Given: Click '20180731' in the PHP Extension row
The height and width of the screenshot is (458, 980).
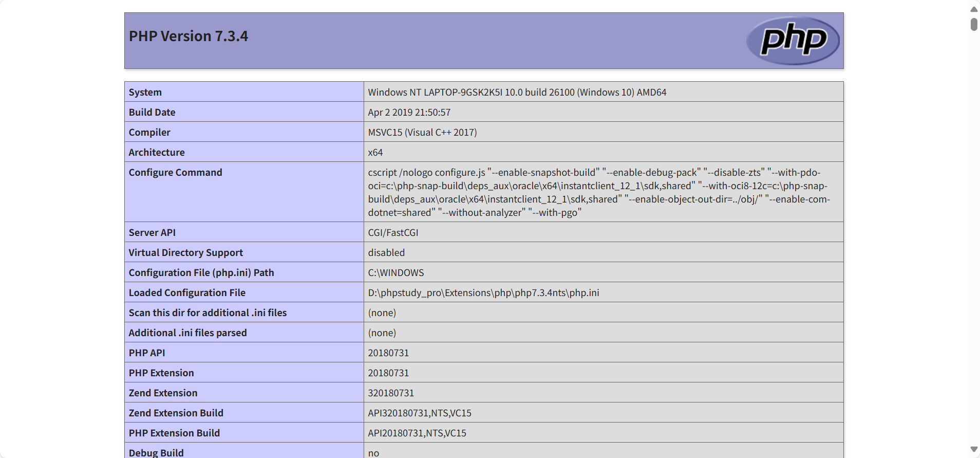Looking at the screenshot, I should click(x=389, y=373).
